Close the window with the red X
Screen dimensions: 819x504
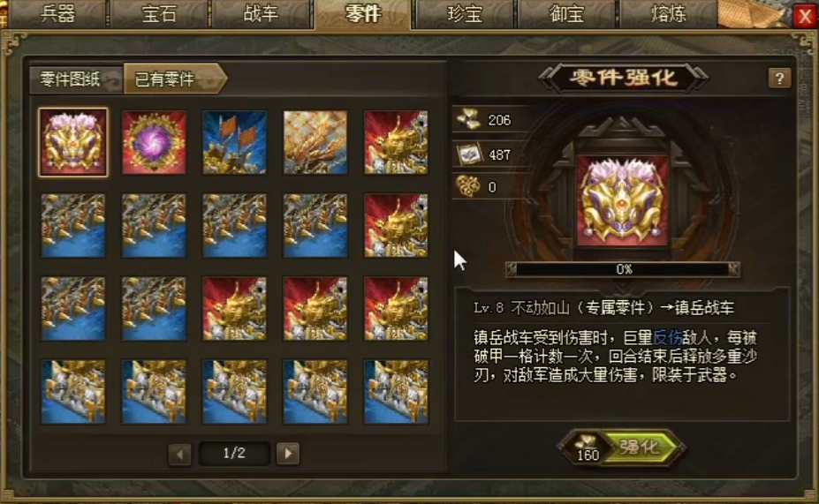pyautogui.click(x=805, y=16)
